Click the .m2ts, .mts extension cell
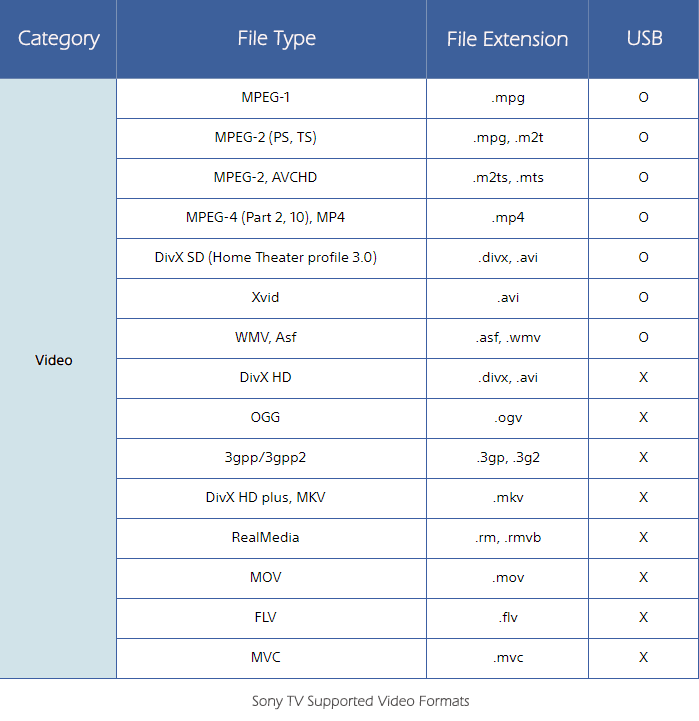This screenshot has height=721, width=699. 508,178
